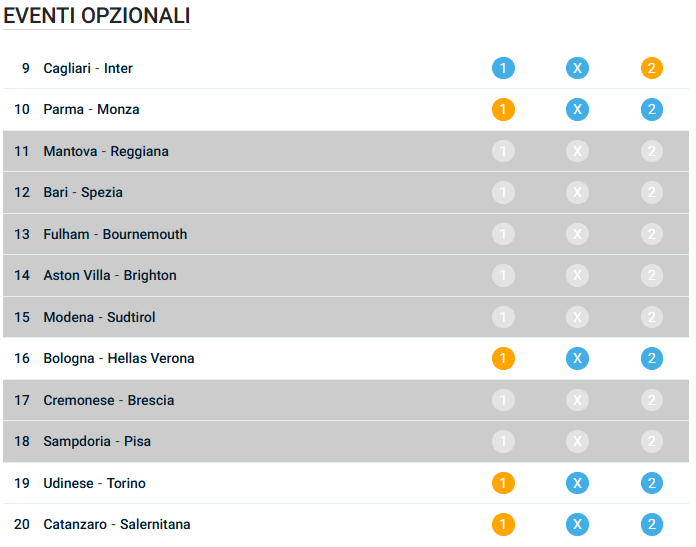The height and width of the screenshot is (547, 696).
Task: Click the Mantova - Reggiana match row
Action: coord(106,151)
